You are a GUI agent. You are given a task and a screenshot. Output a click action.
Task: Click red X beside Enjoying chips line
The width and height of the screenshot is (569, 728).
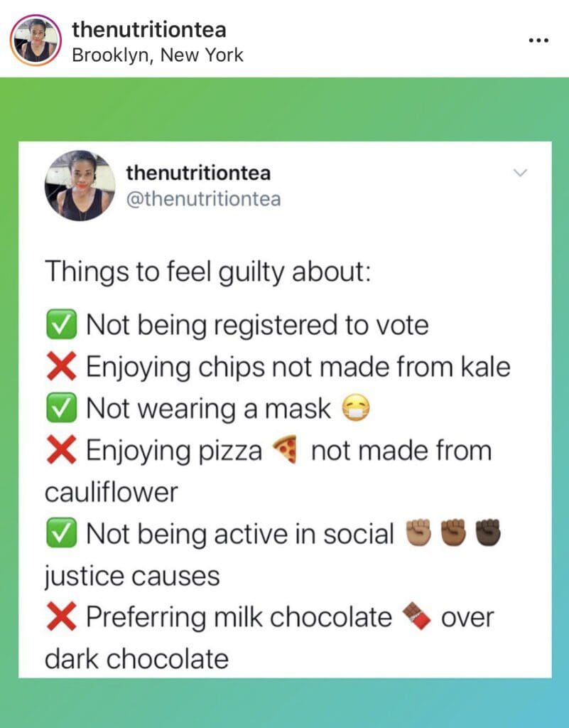[61, 367]
